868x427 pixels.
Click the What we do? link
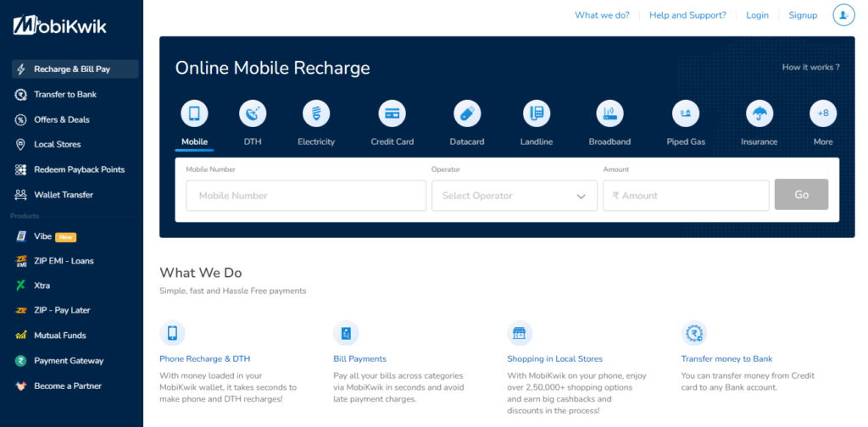click(x=602, y=15)
